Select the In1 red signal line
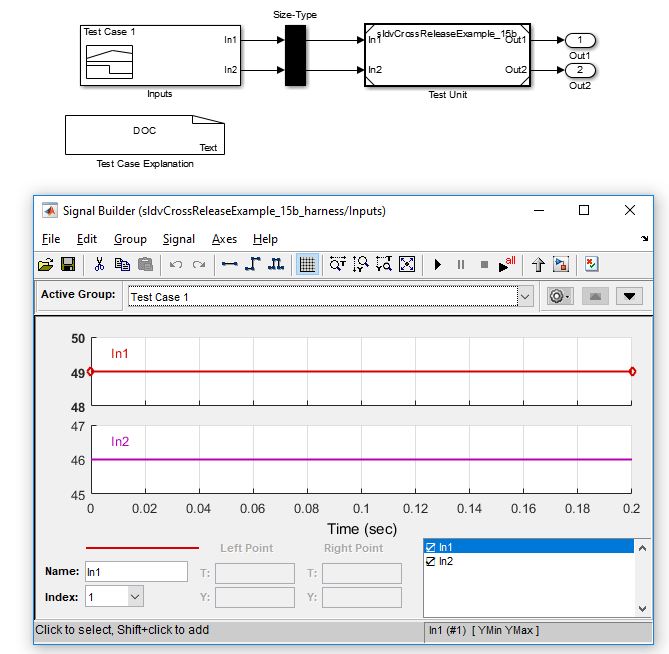The image size is (669, 654). (361, 372)
